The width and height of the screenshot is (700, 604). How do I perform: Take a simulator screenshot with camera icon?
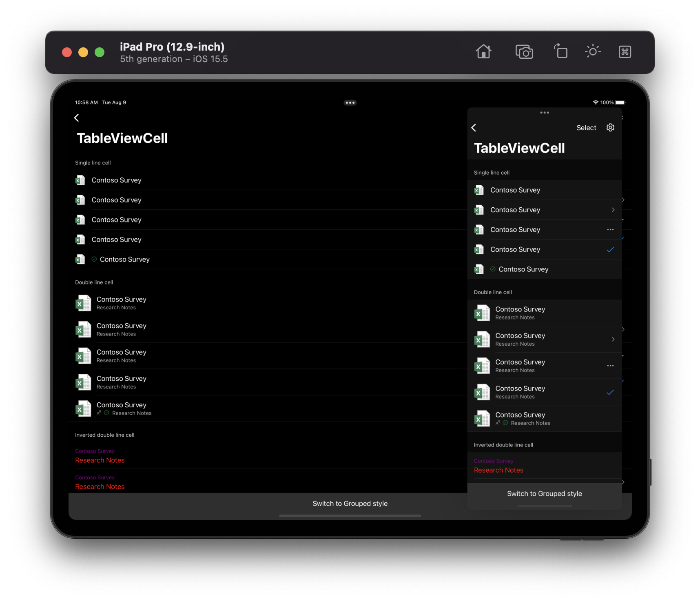[524, 52]
